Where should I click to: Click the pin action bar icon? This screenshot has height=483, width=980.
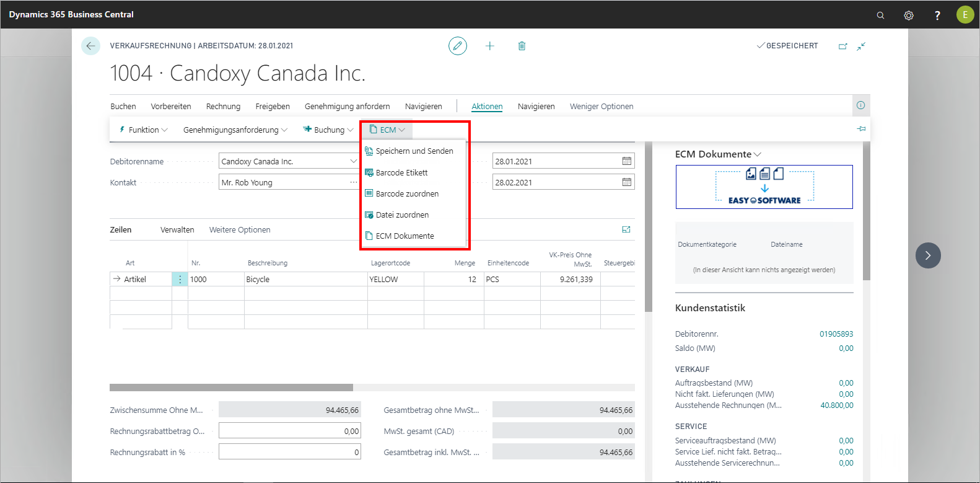pyautogui.click(x=861, y=129)
